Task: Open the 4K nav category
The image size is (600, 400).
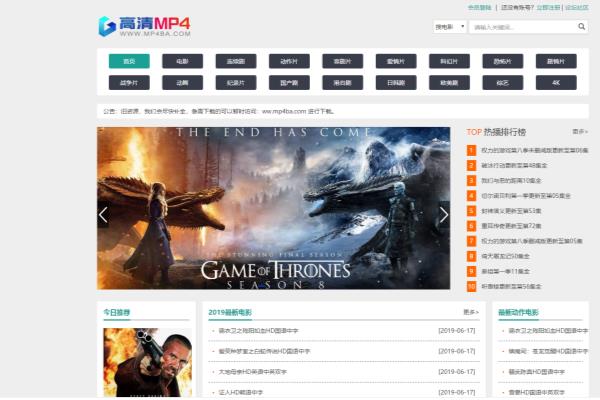Action: (x=556, y=83)
